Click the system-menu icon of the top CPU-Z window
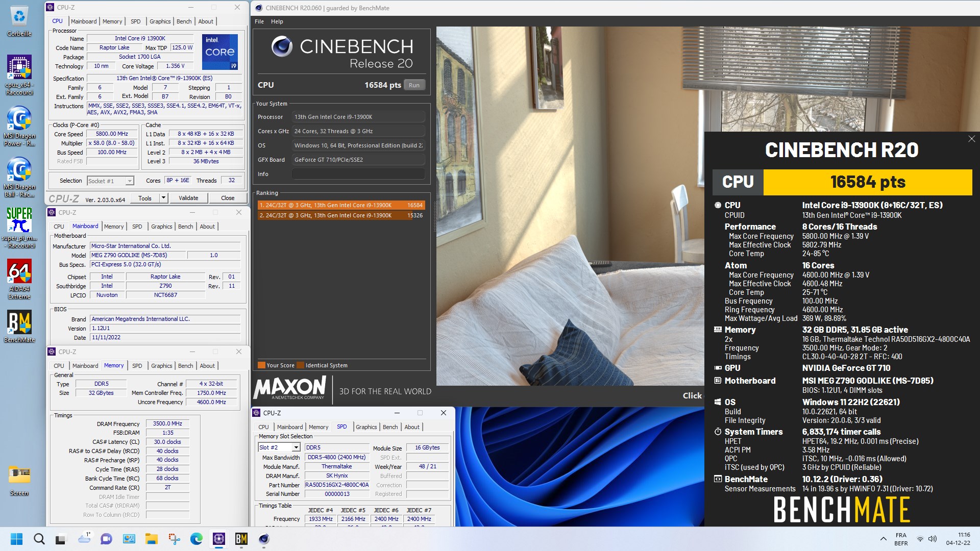The image size is (980, 551). point(50,7)
